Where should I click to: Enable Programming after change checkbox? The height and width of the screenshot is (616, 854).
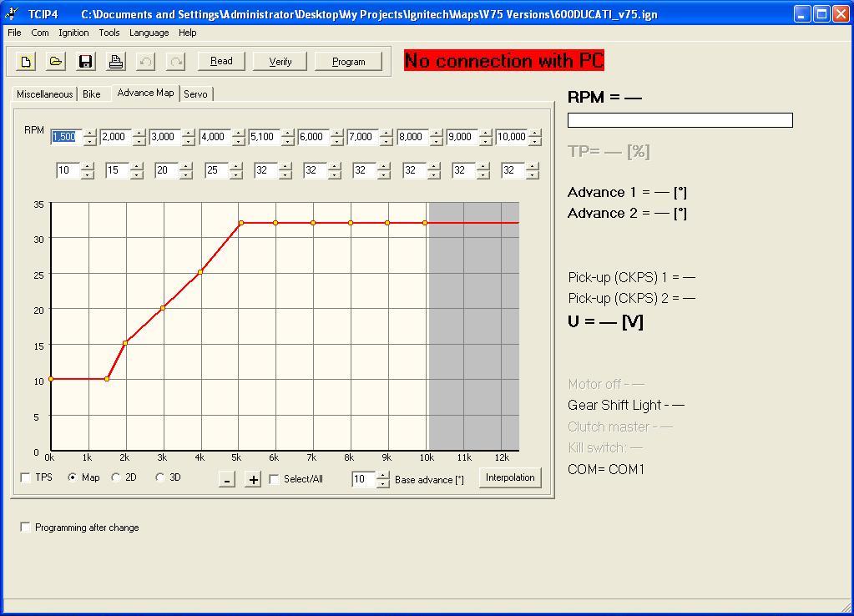point(26,528)
